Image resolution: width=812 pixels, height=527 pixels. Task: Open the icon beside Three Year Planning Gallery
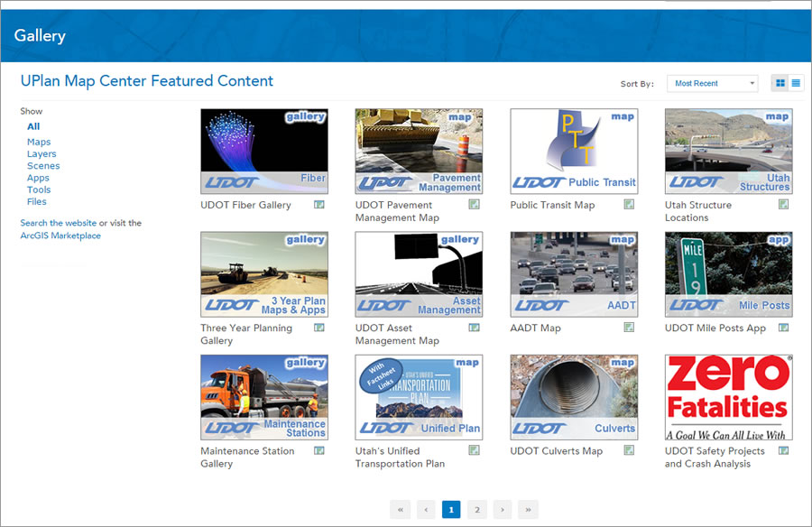click(x=318, y=328)
